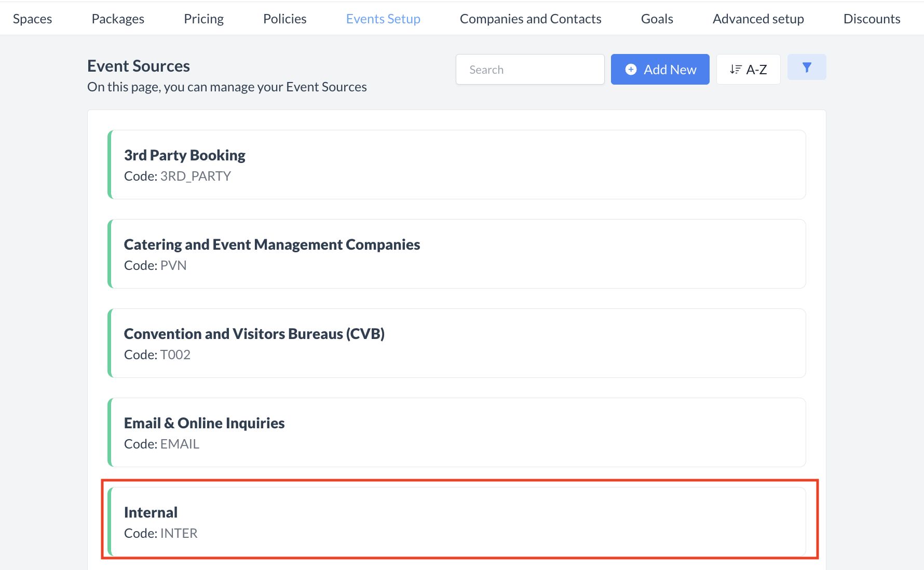Open the Advanced setup tab
This screenshot has height=570, width=924.
coord(758,19)
